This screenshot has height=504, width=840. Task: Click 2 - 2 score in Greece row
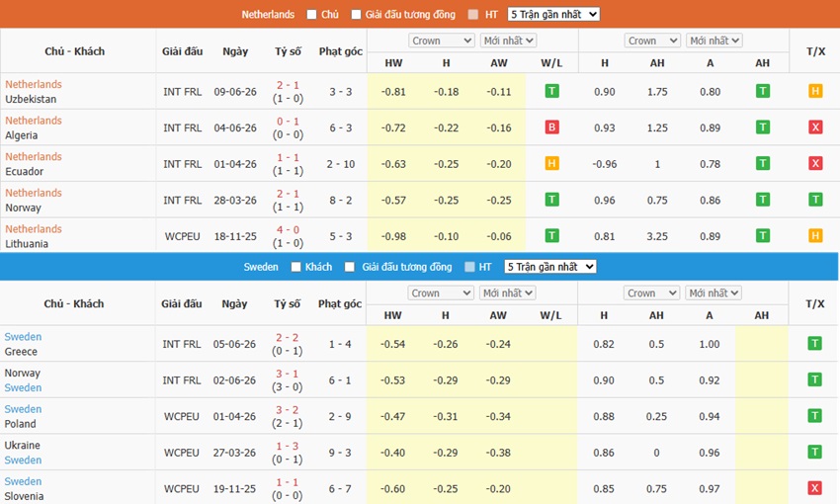pyautogui.click(x=288, y=338)
